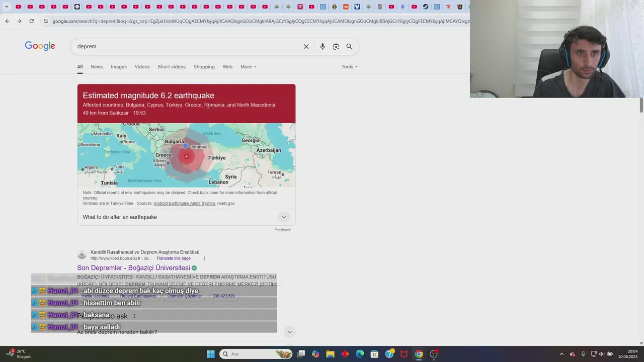The width and height of the screenshot is (644, 362).
Task: Start voice search with microphone icon
Action: point(323,46)
